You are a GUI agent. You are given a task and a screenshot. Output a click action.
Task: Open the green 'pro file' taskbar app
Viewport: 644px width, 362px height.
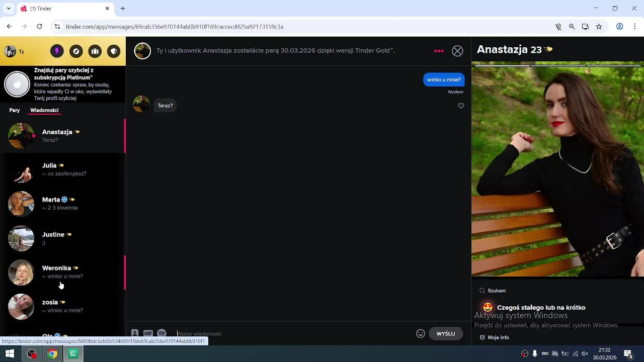click(73, 353)
